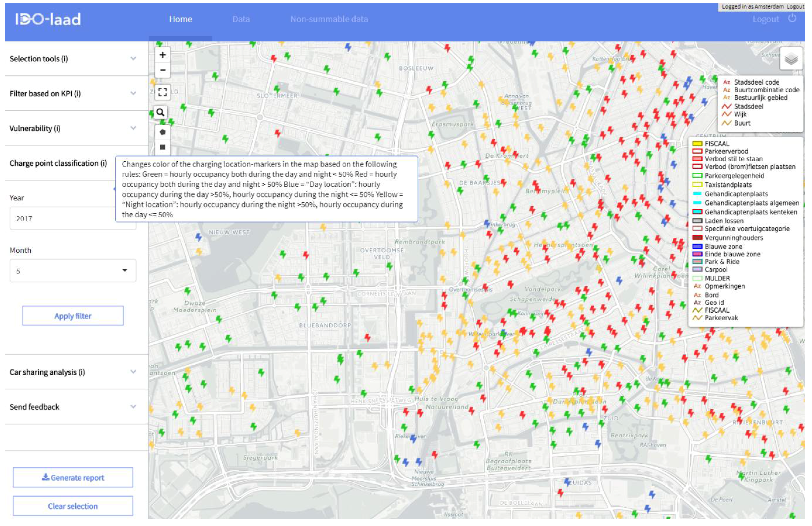
Task: Switch to the Data tab
Action: tap(241, 19)
